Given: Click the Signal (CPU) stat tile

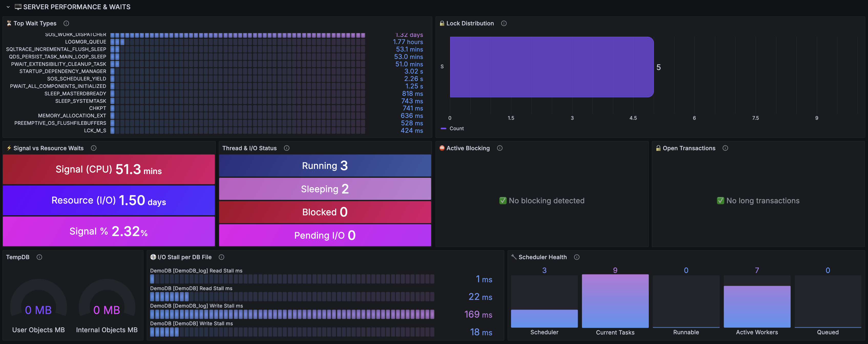Looking at the screenshot, I should click(109, 169).
